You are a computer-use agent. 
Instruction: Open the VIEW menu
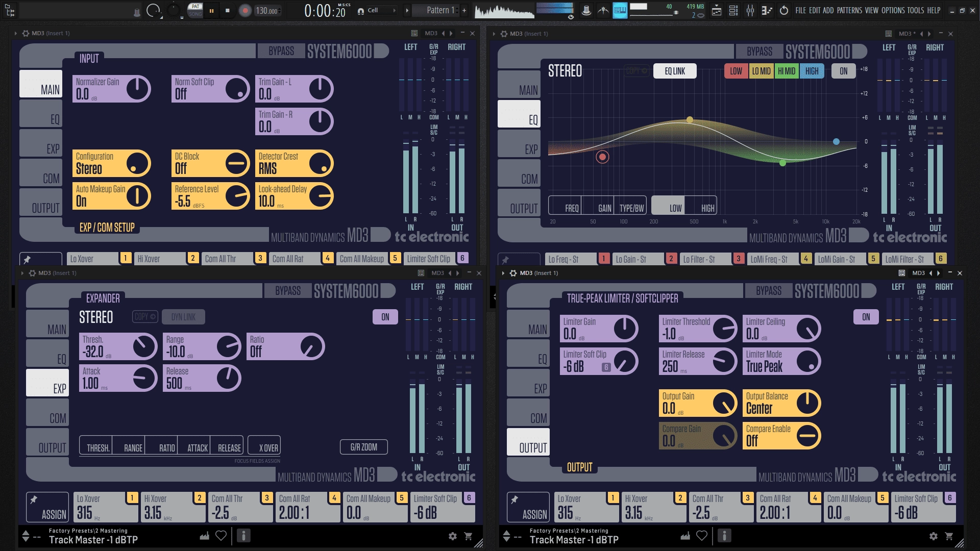pos(872,10)
